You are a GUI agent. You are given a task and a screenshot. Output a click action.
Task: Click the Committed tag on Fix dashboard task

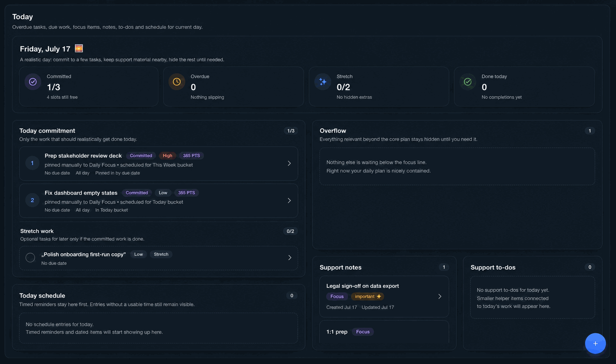tap(137, 193)
